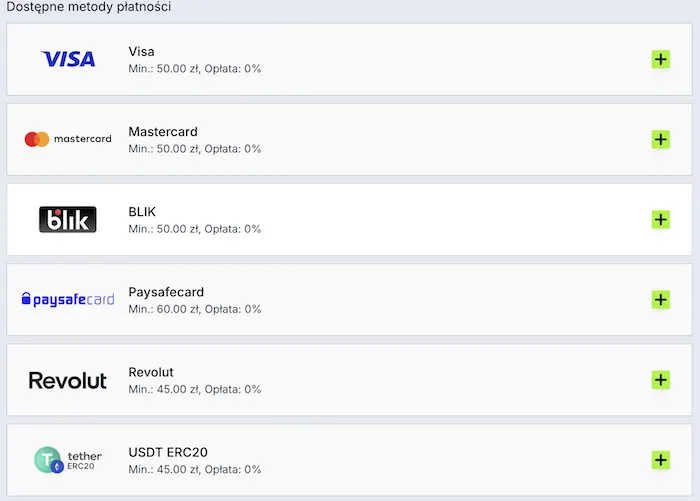
Task: Select the Visa payment method name
Action: (142, 51)
